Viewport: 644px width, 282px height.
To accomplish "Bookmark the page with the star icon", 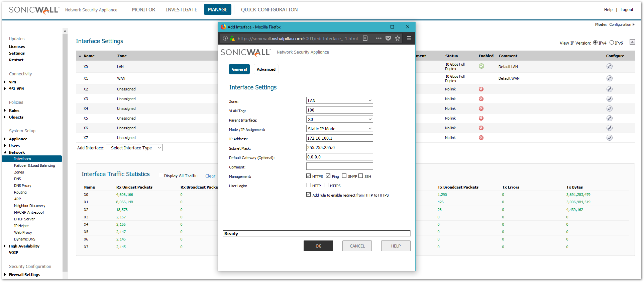I will (x=398, y=38).
